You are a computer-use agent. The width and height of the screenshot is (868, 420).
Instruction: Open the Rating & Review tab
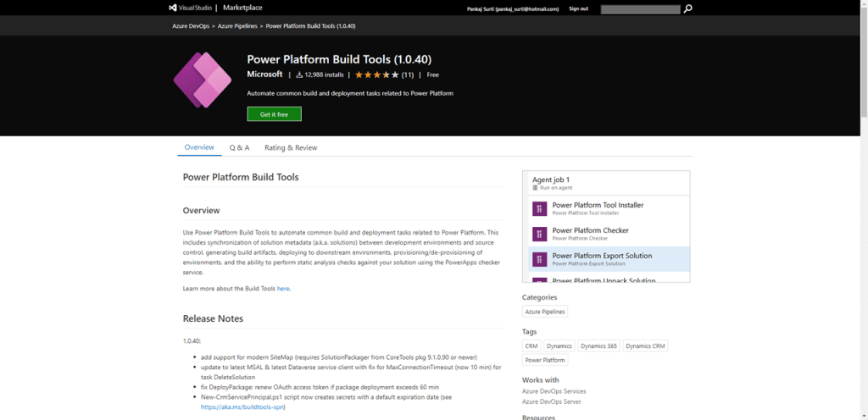[291, 147]
